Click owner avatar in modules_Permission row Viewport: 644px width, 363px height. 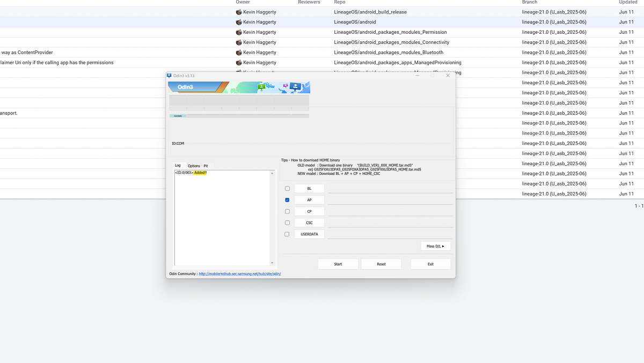coord(239,32)
